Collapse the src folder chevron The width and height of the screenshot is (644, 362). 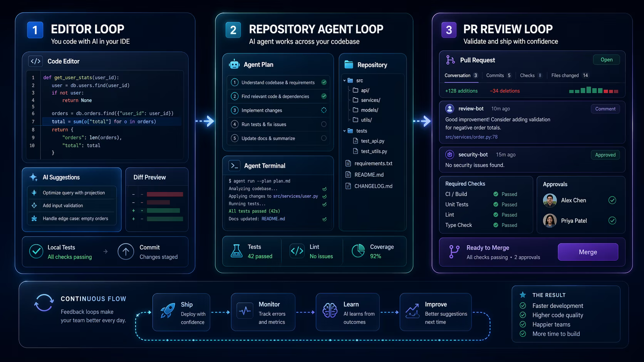coord(344,81)
